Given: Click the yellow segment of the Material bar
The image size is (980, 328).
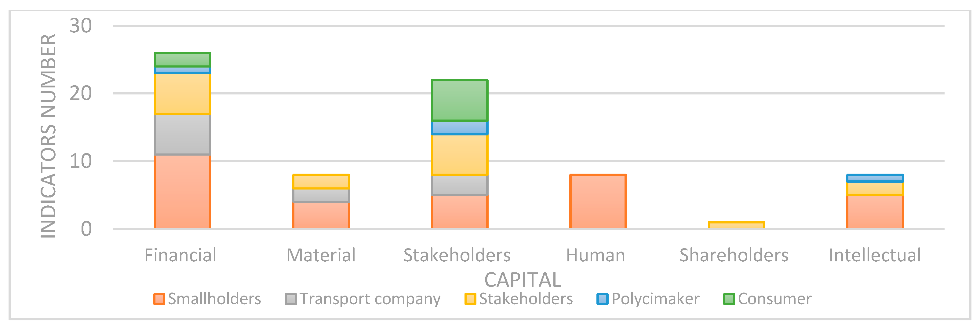Looking at the screenshot, I should [321, 182].
